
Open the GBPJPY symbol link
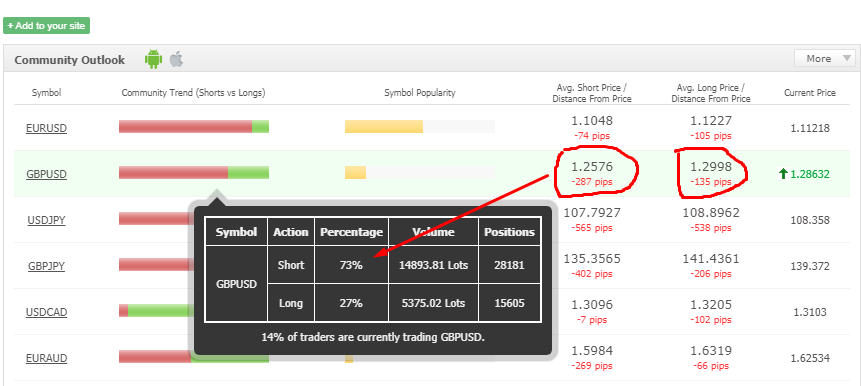(47, 266)
